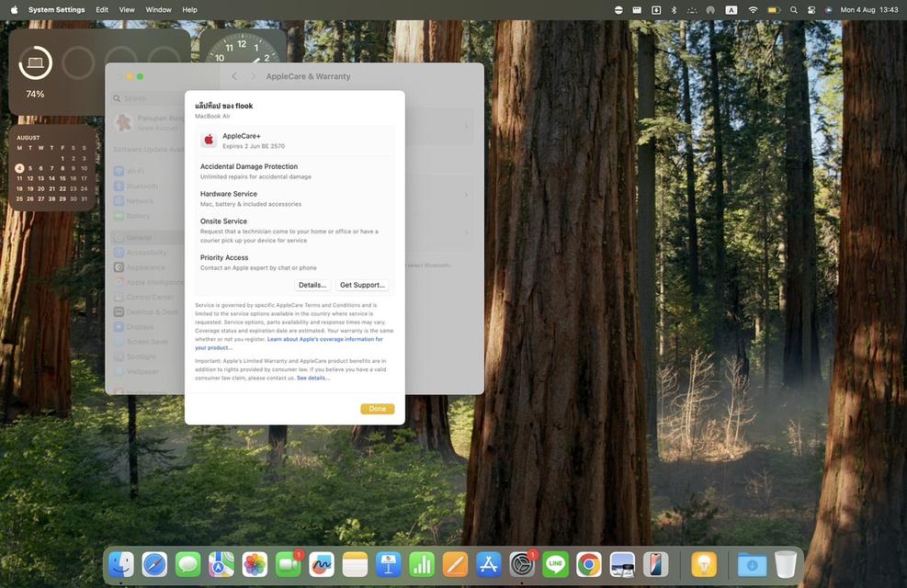Select Control Center in the settings sidebar
The height and width of the screenshot is (588, 907).
point(148,297)
